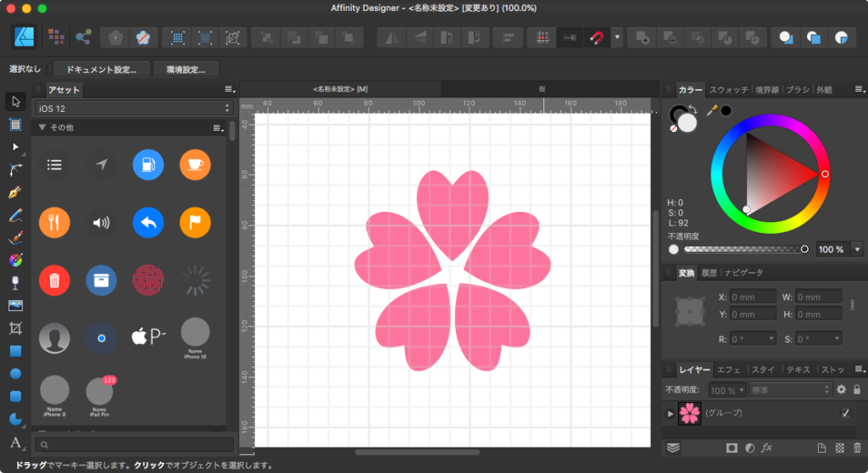
Task: Choose the Crop tool in the left toolbar
Action: tap(15, 328)
